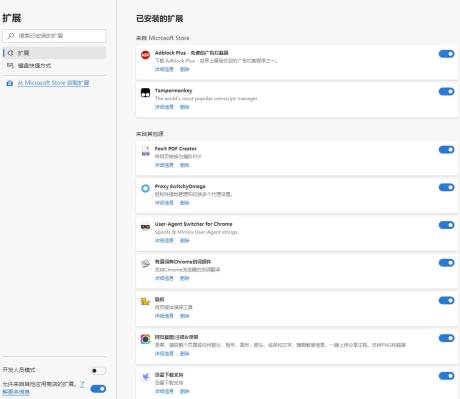The width and height of the screenshot is (460, 399).
Task: Click the User-Agent Switcher glasses icon
Action: (145, 227)
